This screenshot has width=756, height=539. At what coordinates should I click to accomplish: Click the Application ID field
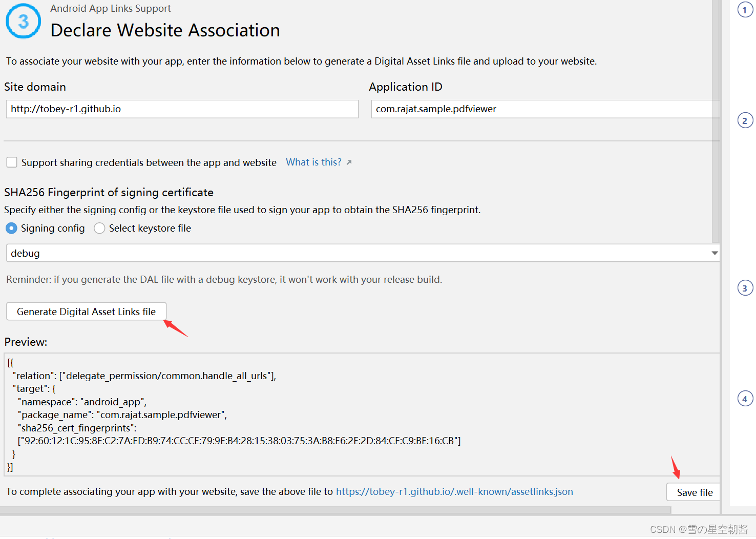point(545,109)
